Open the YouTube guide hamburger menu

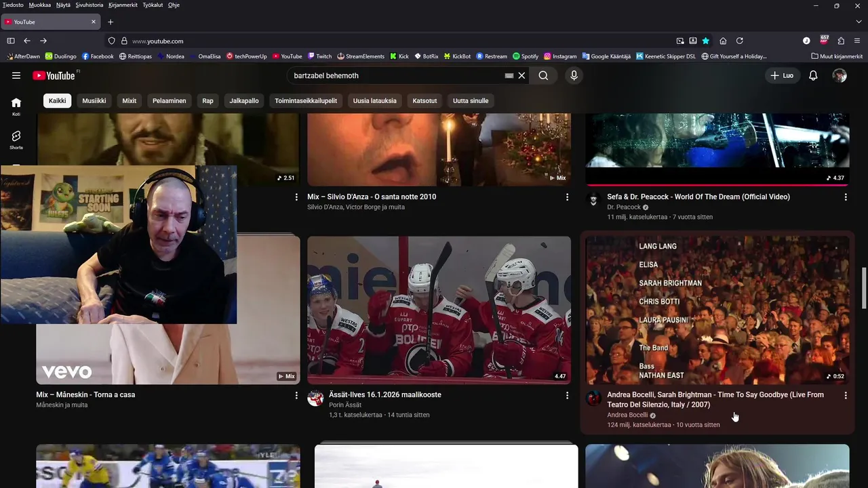tap(16, 76)
